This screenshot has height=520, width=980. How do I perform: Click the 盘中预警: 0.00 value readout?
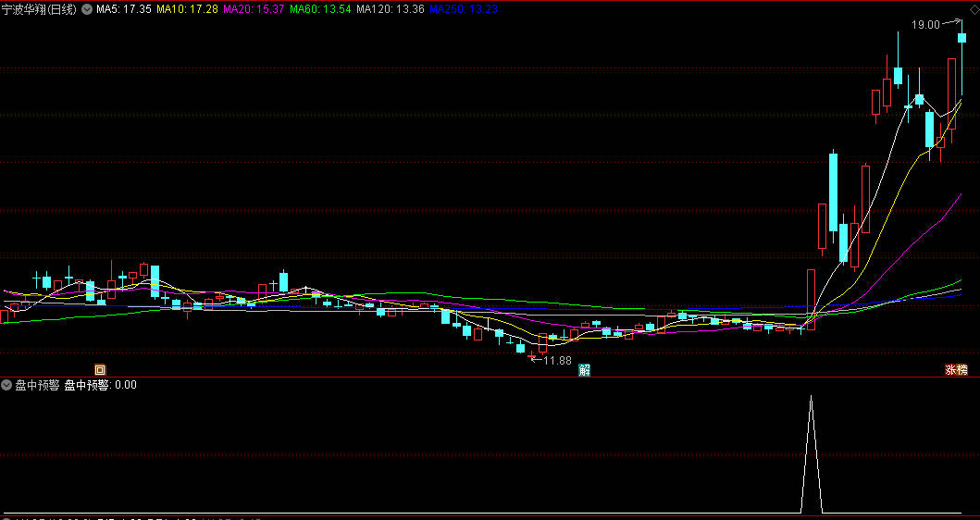(100, 385)
